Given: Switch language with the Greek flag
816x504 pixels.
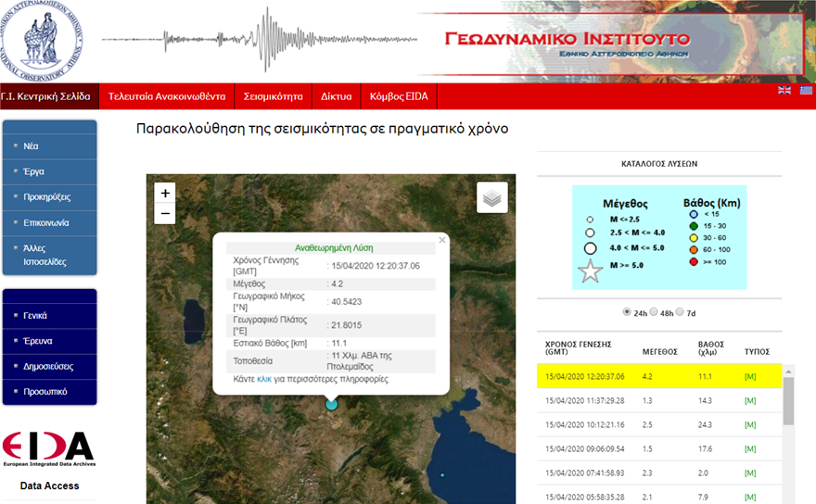Looking at the screenshot, I should (806, 90).
